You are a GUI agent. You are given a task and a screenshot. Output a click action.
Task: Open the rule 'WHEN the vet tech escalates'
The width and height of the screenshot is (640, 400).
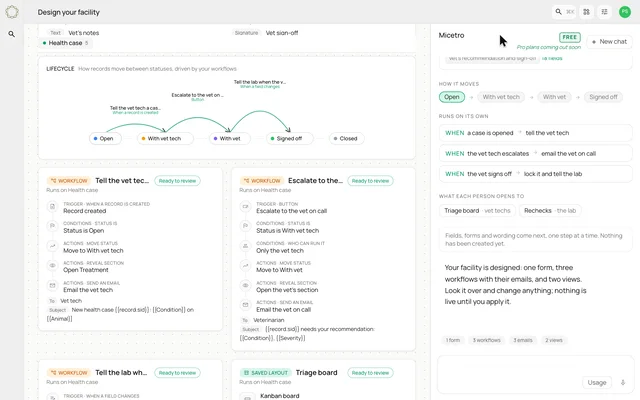point(536,153)
